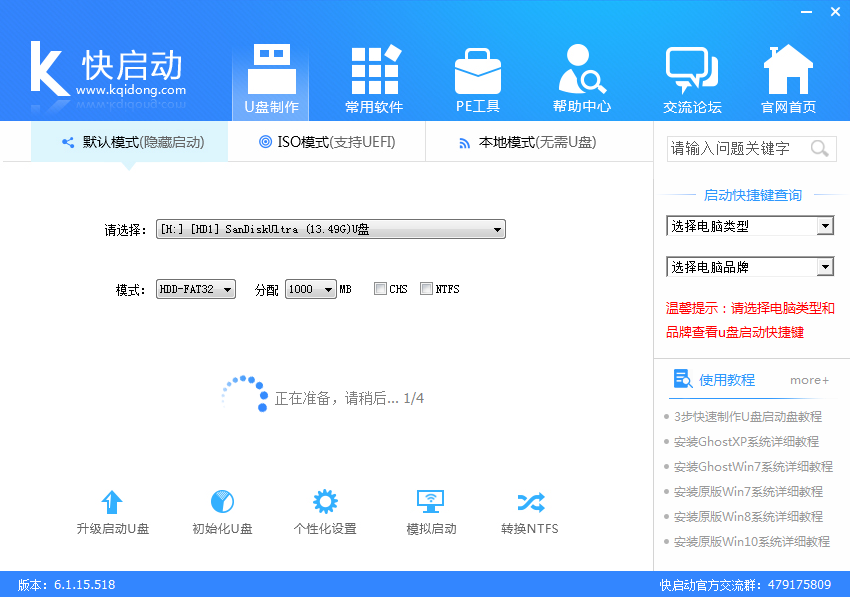This screenshot has height=597, width=850.
Task: Click feed icon beside 本地模式
Action: tap(465, 144)
